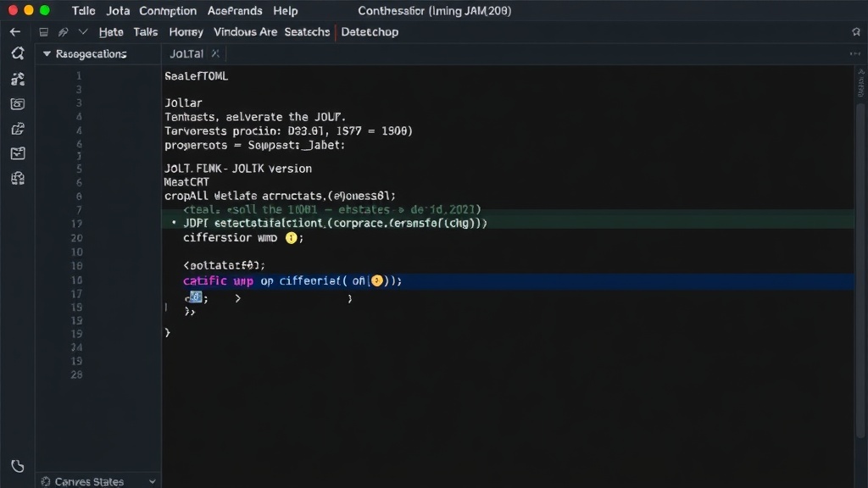Collapse the Rasegecations panel
This screenshot has height=488, width=868.
(x=47, y=53)
